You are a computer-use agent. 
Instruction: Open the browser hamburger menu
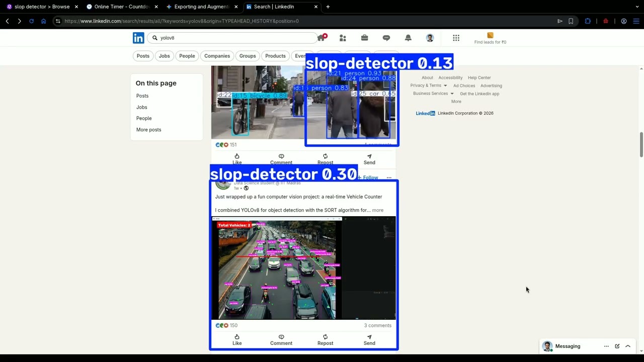pos(636,21)
